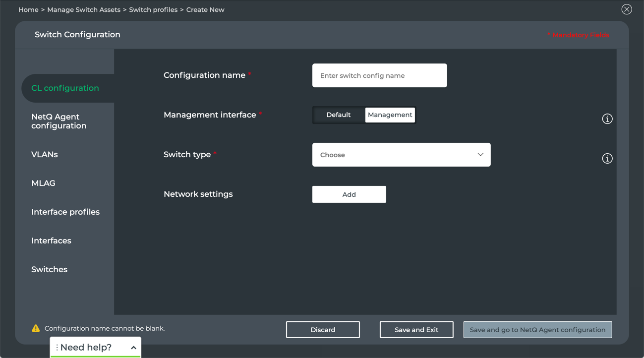Click the Discard button
Image resolution: width=644 pixels, height=358 pixels.
pos(323,330)
